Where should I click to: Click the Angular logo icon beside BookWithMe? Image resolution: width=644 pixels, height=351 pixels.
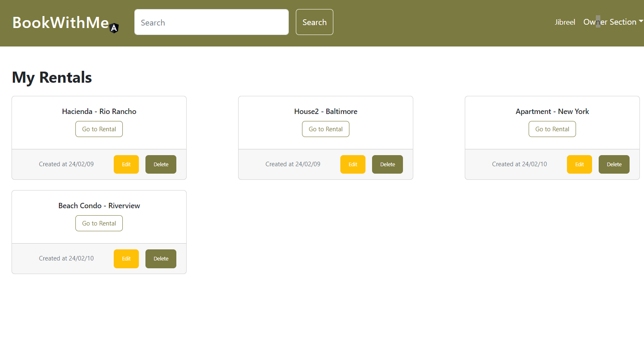(114, 28)
